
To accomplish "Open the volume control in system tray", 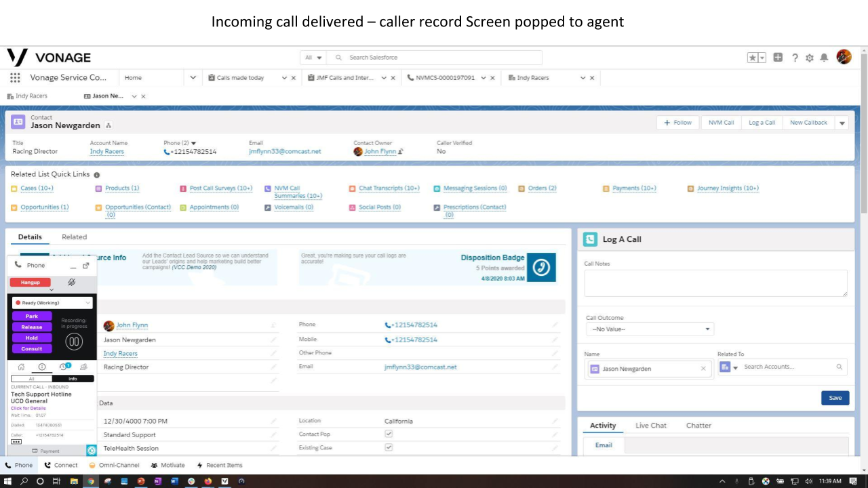I will pos(808,481).
